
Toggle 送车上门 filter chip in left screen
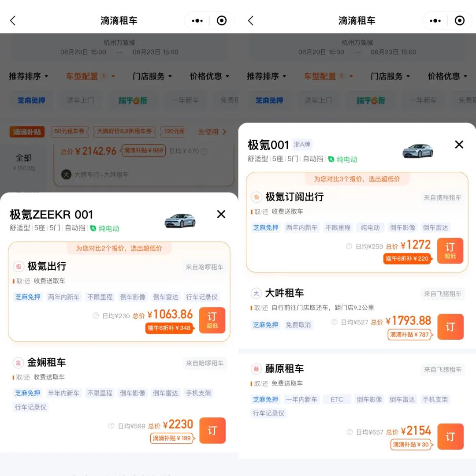tap(80, 100)
